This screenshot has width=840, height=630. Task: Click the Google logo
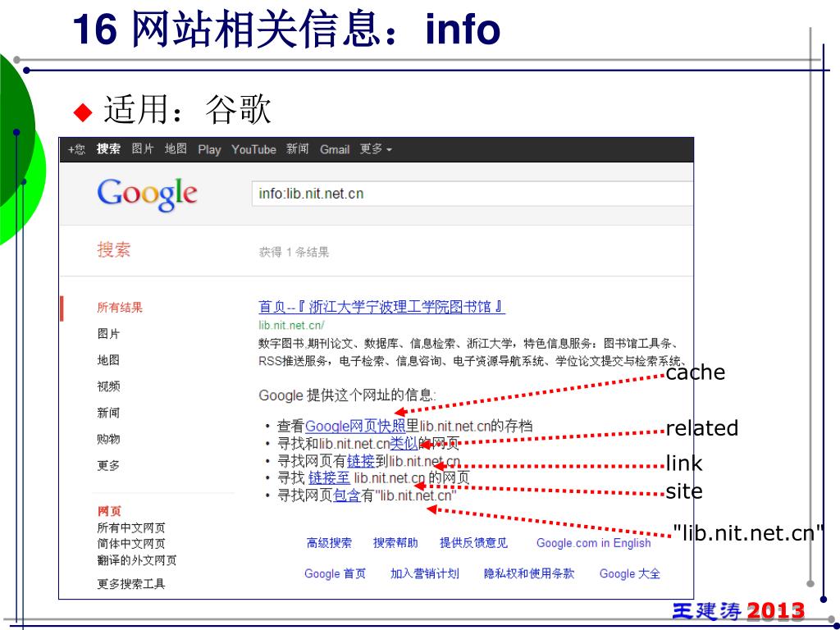point(148,194)
